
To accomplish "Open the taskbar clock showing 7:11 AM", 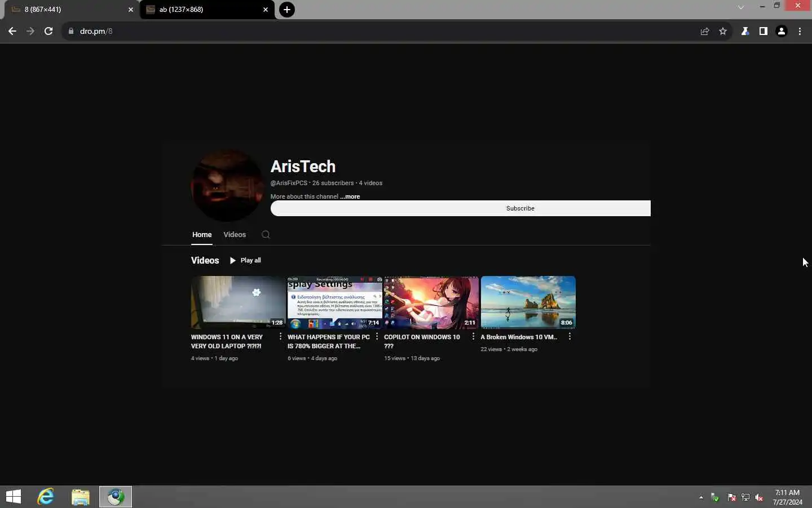I will 787,497.
